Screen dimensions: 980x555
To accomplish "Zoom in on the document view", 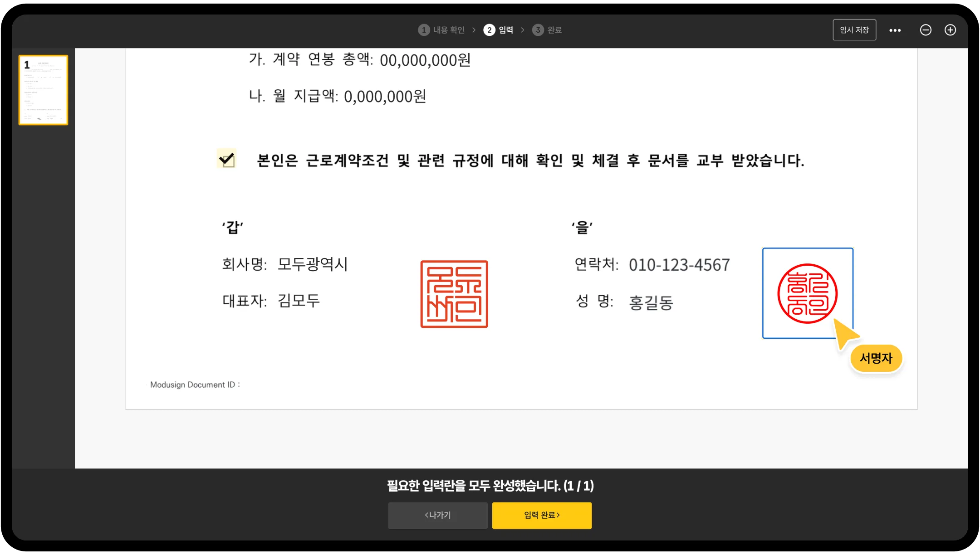I will point(951,29).
